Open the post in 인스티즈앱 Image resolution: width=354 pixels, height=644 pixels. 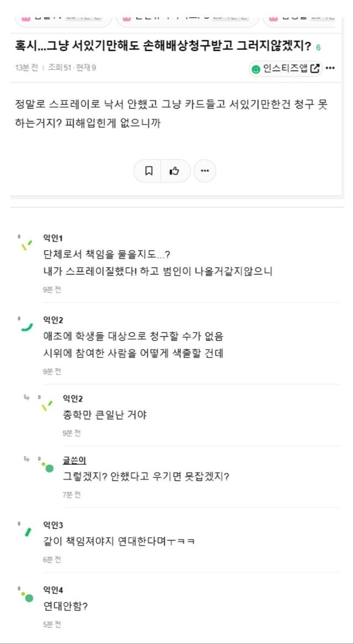point(285,69)
